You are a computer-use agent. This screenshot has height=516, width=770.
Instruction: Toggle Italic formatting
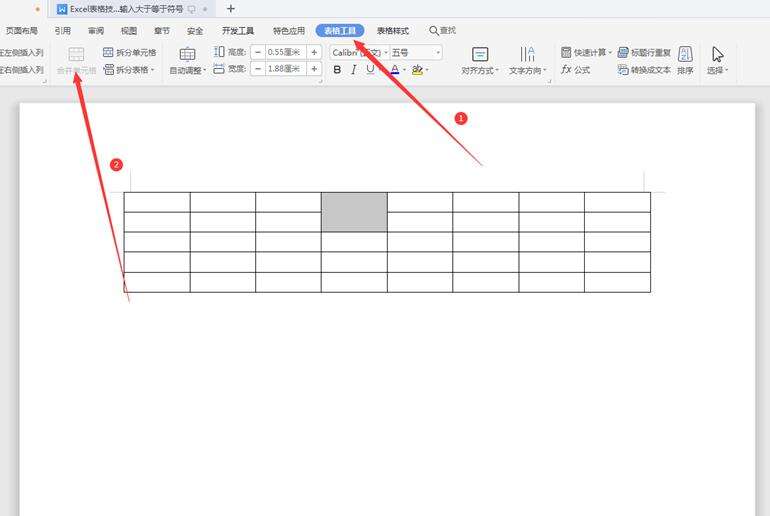click(354, 70)
